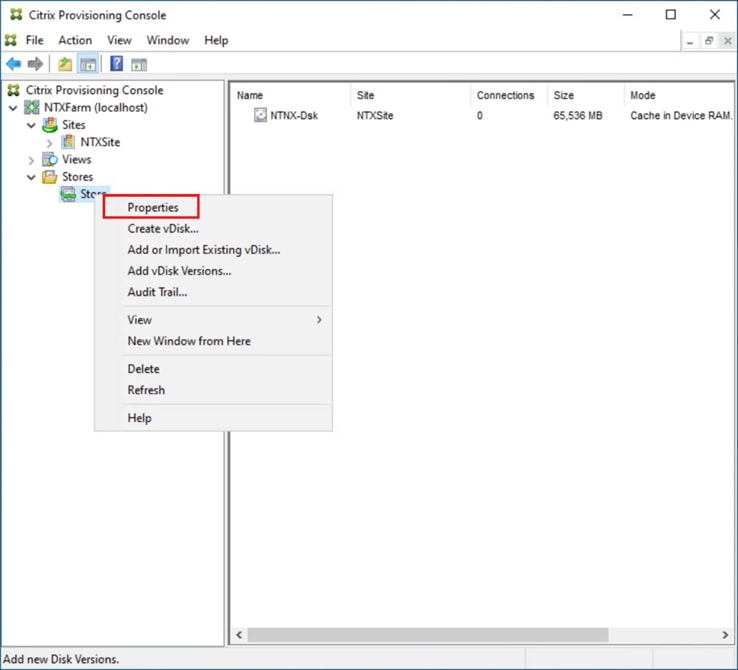Toggle Show/Hide Action Pane toolbar icon

(139, 64)
